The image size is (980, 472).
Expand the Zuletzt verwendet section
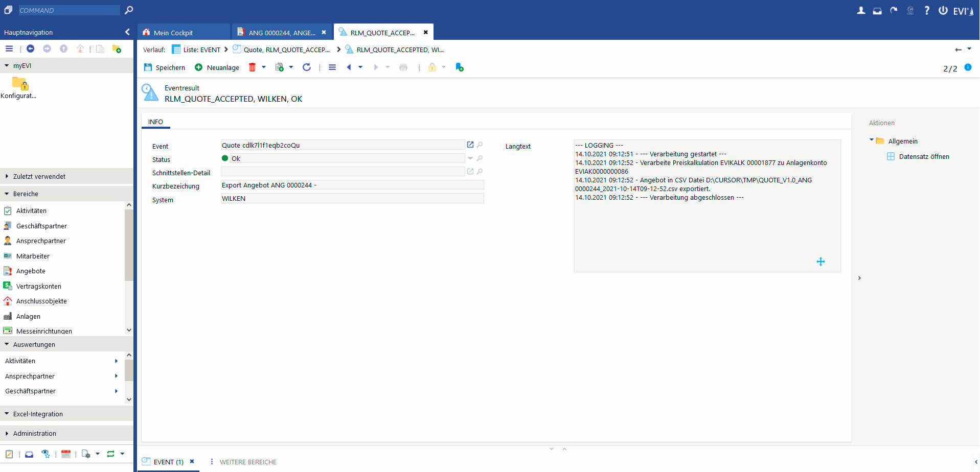pos(7,176)
